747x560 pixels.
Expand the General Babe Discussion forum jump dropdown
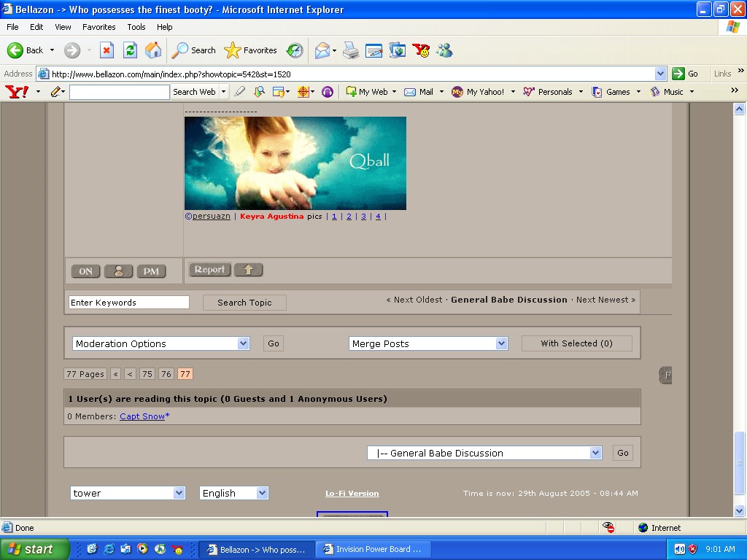484,453
